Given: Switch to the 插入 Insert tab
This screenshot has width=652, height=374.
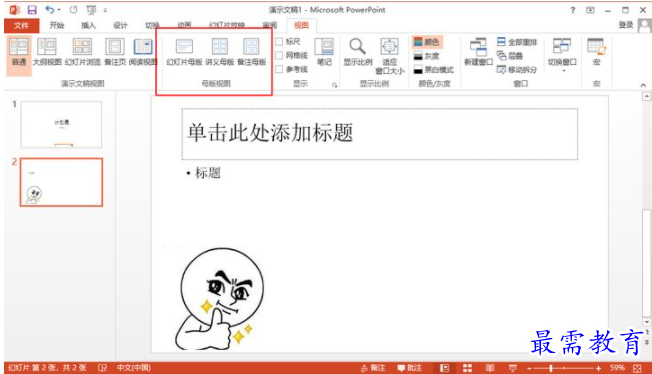Looking at the screenshot, I should click(x=88, y=25).
